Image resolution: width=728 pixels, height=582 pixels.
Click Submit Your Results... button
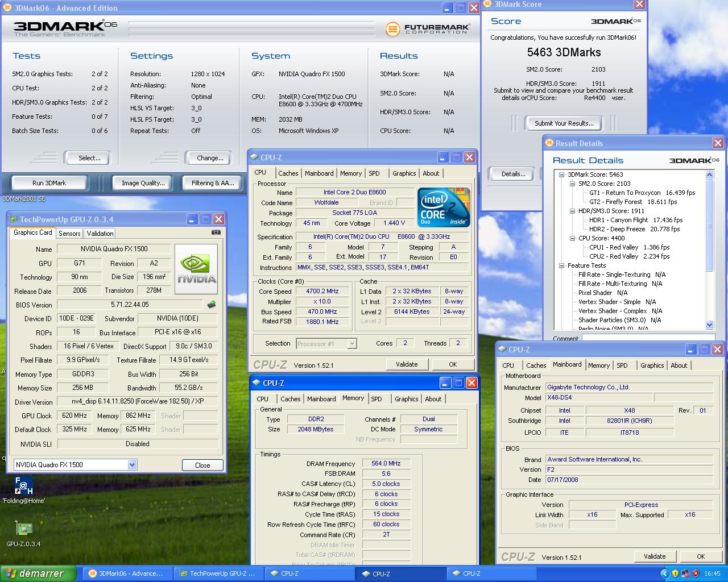pos(564,123)
